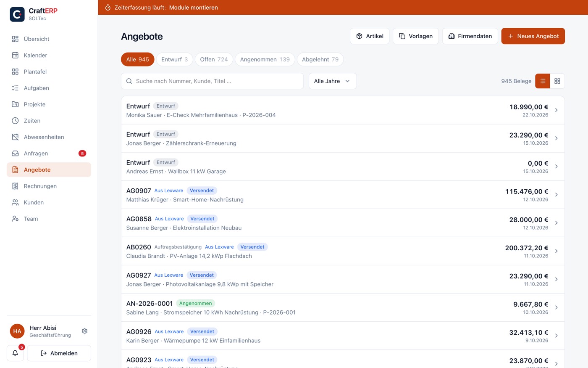The height and width of the screenshot is (368, 588).
Task: Open Übersicht in the sidebar
Action: (49, 39)
